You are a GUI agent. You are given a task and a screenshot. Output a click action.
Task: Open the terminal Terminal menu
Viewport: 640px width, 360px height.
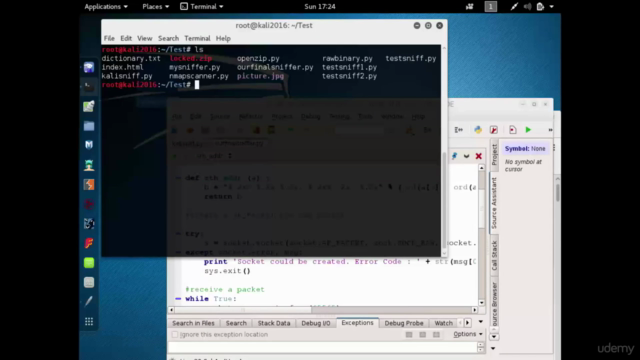point(197,38)
